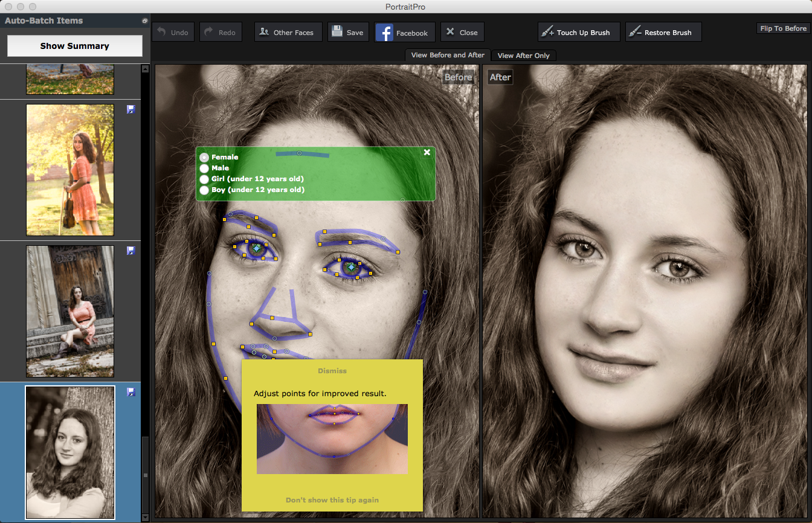
Task: Click save icon beside violin girl thumbnail
Action: [130, 109]
